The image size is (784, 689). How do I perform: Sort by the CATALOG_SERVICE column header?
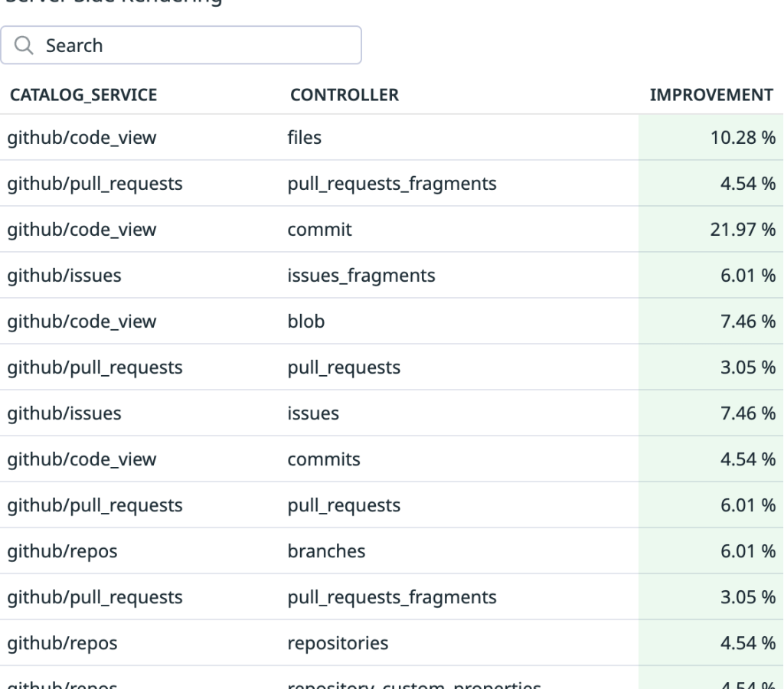83,95
